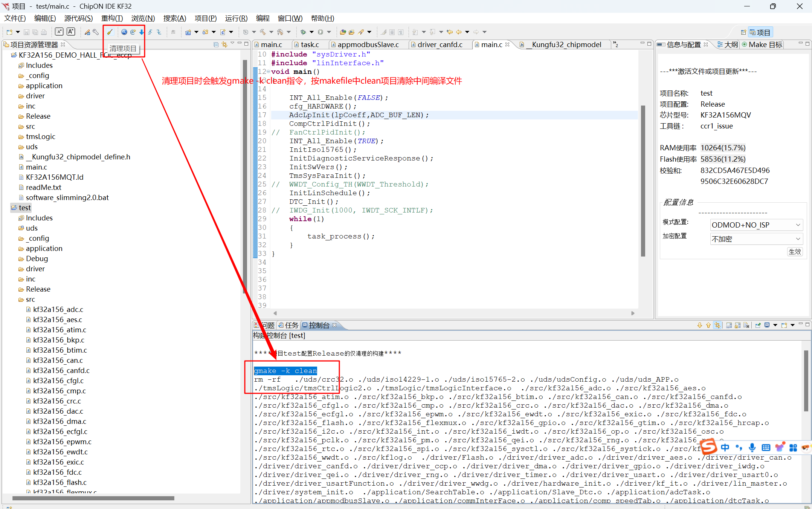Screen dimensions: 812x509
Task: Click the wrench icon in main toolbar
Action: coord(96,32)
